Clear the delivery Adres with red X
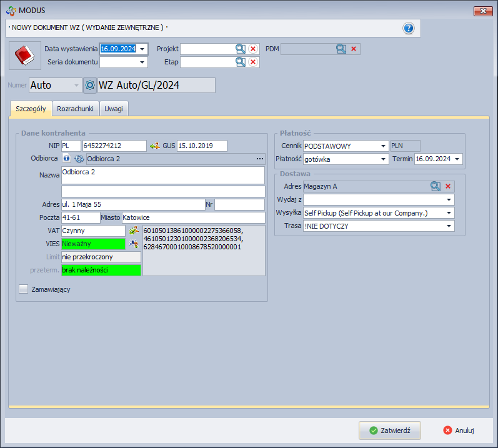Screen dimensions: 498x448 pyautogui.click(x=448, y=186)
